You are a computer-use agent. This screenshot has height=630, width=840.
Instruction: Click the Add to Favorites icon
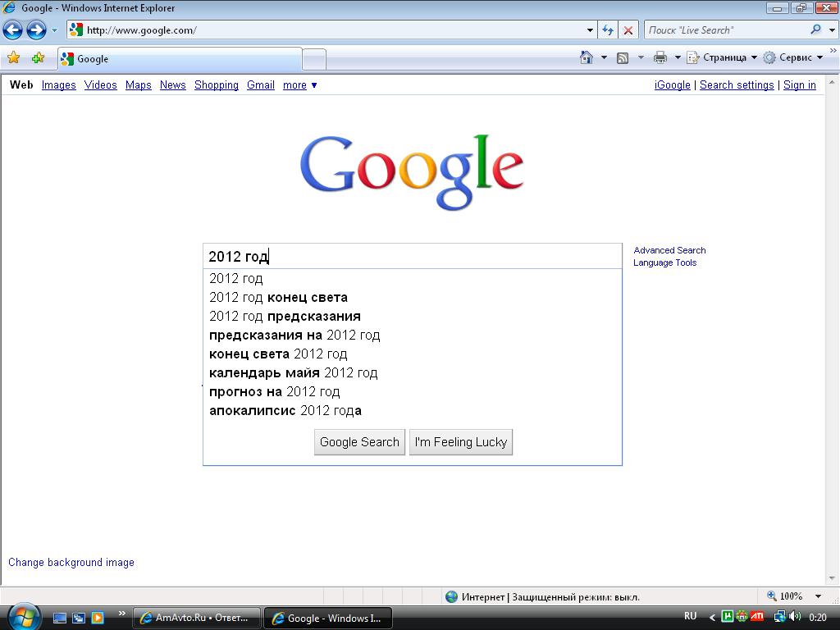click(38, 58)
